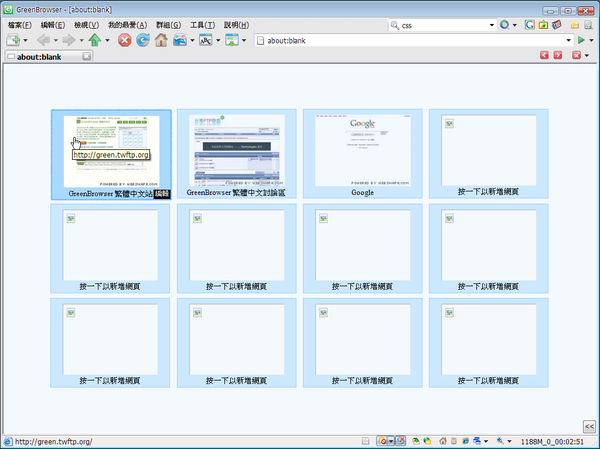The width and height of the screenshot is (600, 449).
Task: Open the 說明(H) menu
Action: 236,25
